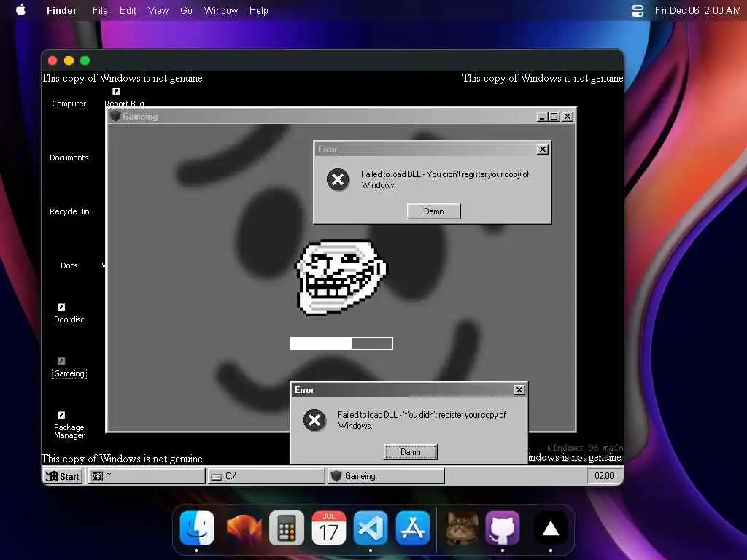Screen dimensions: 747x560
Task: Open GitHub Desktop from the Dock
Action: click(503, 528)
